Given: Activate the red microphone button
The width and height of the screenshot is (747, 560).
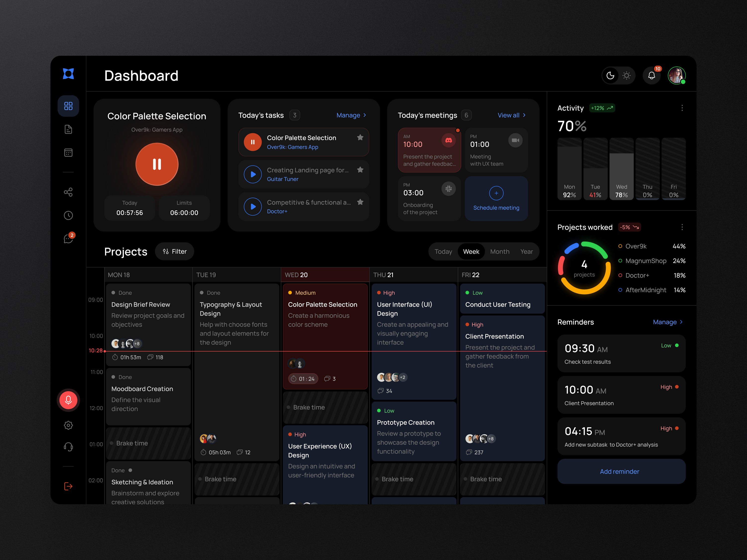Looking at the screenshot, I should (68, 400).
